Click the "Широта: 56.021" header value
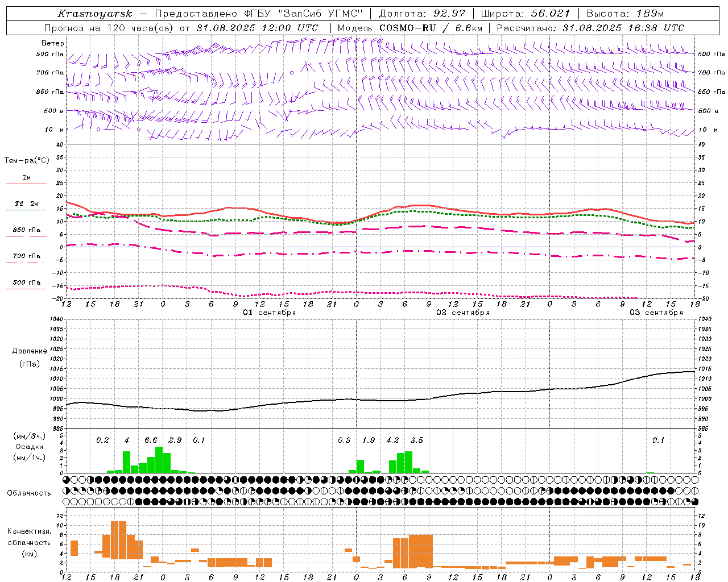The width and height of the screenshot is (728, 582). [526, 14]
